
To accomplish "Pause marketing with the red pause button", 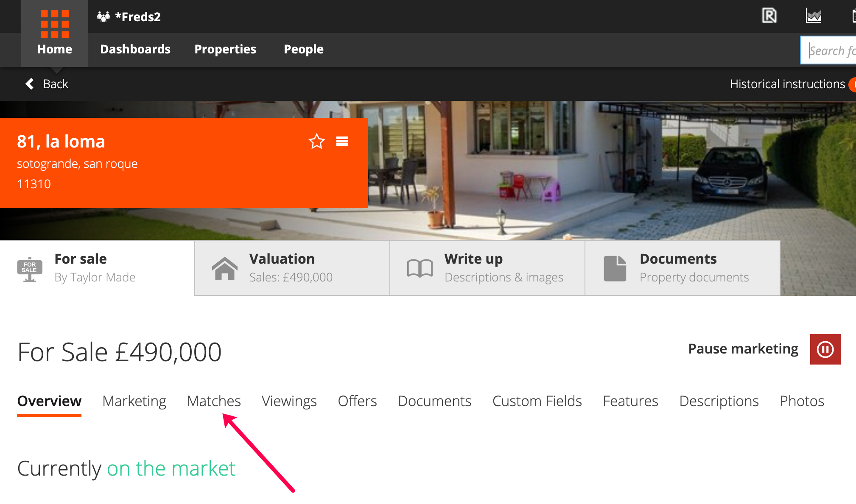I will tap(825, 349).
